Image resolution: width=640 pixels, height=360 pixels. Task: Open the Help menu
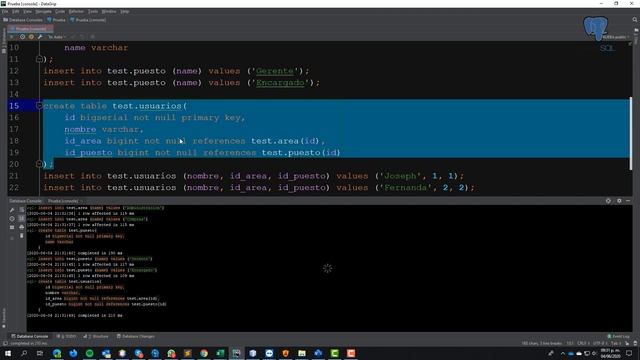coord(124,11)
